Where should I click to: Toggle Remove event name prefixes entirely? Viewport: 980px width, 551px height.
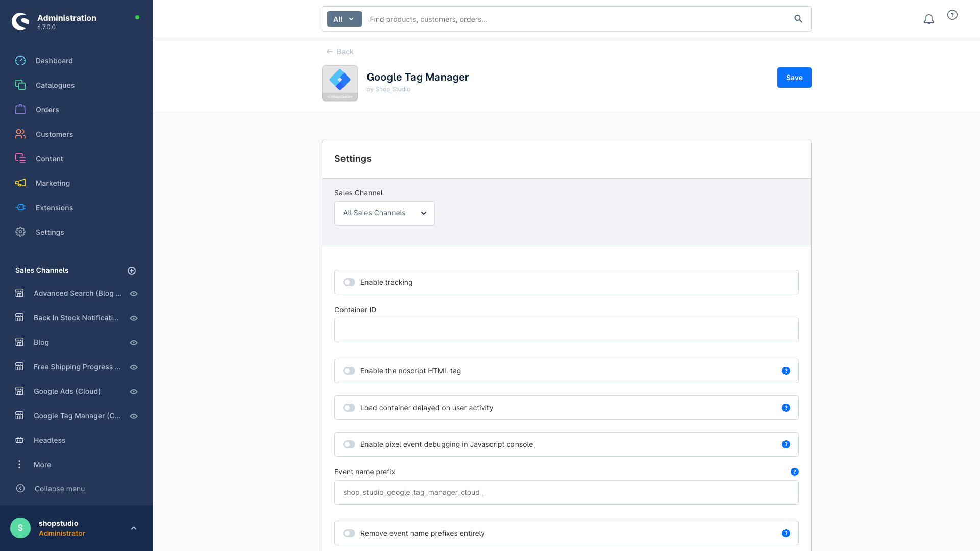tap(349, 533)
